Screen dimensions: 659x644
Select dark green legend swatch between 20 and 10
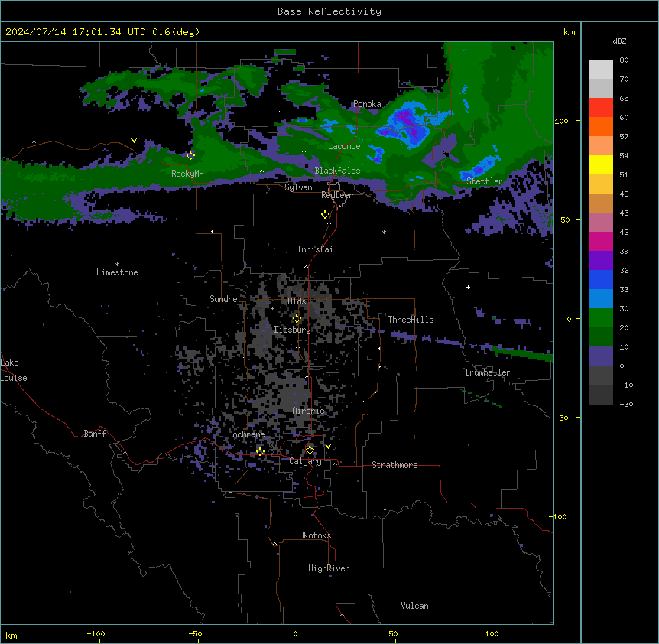coord(601,337)
